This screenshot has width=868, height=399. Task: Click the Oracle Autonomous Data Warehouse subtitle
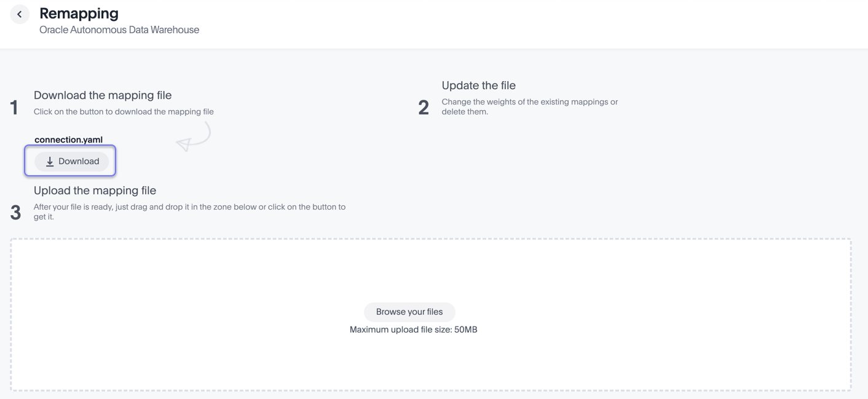119,30
